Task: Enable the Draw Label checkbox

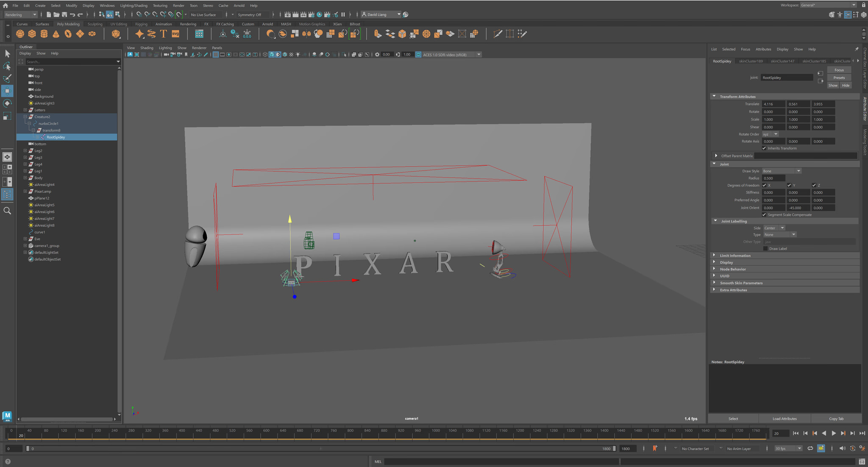Action: click(x=765, y=249)
